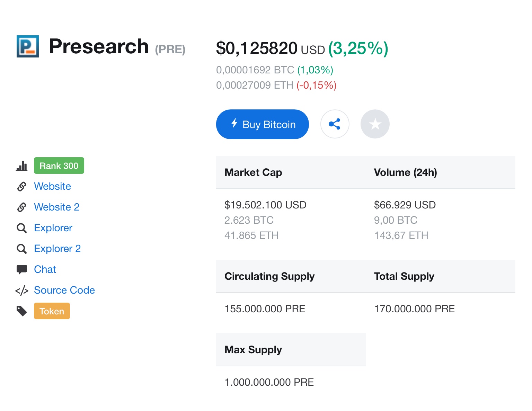Click the Buy Bitcoin button
This screenshot has height=411, width=532.
click(263, 124)
